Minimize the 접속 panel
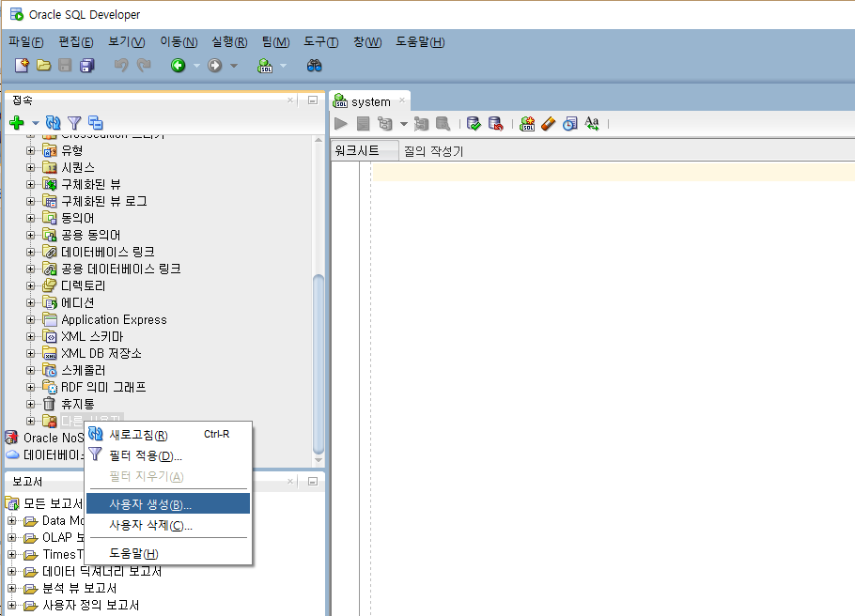 click(313, 100)
